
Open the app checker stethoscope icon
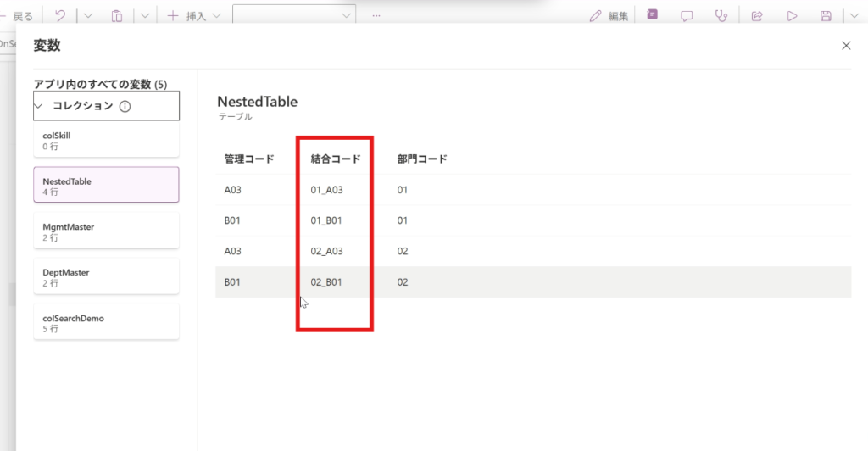pos(721,15)
